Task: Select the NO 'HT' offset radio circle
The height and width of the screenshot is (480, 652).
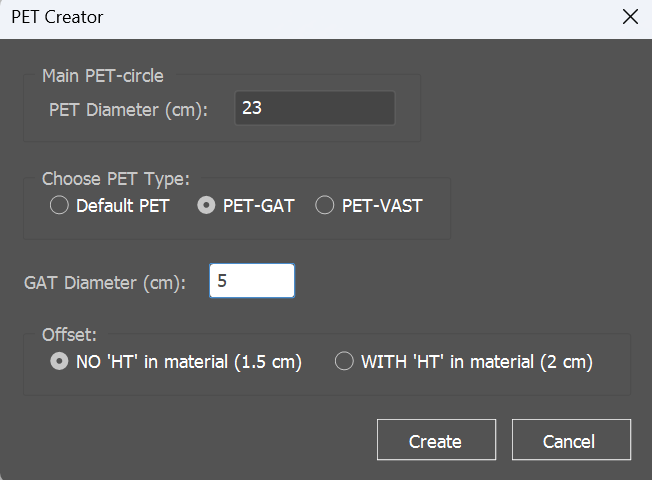Action: point(59,362)
